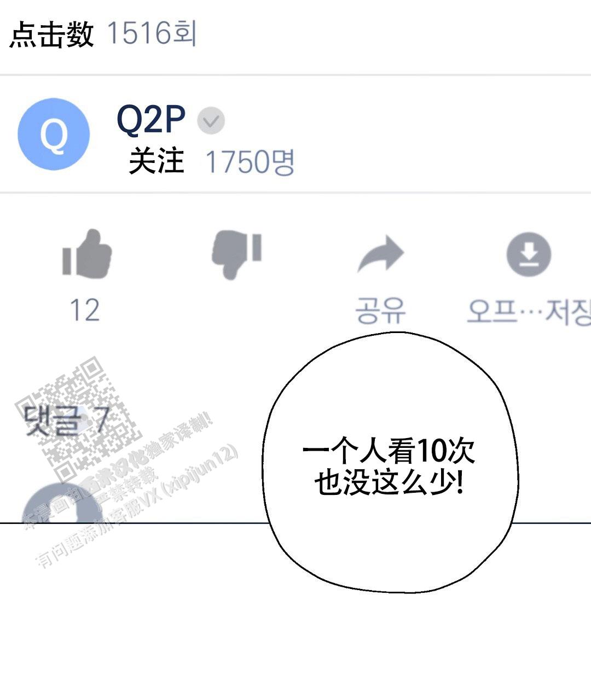
Task: Tap the 1750명 follower count
Action: [250, 162]
